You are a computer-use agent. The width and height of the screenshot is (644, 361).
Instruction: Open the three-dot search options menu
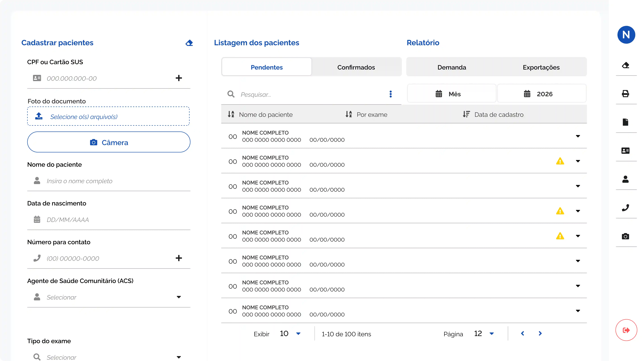click(390, 94)
